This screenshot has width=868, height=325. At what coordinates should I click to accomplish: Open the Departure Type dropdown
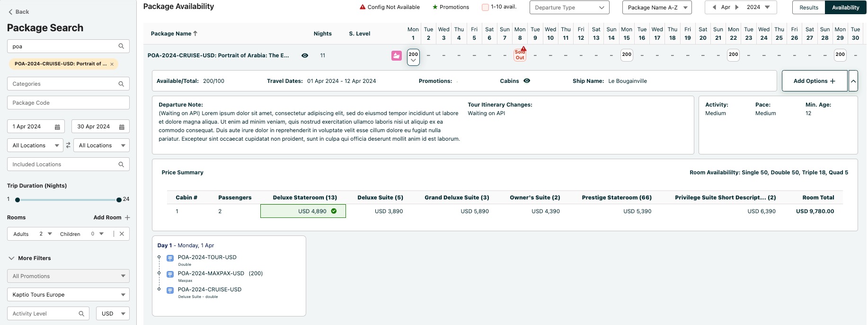click(569, 8)
